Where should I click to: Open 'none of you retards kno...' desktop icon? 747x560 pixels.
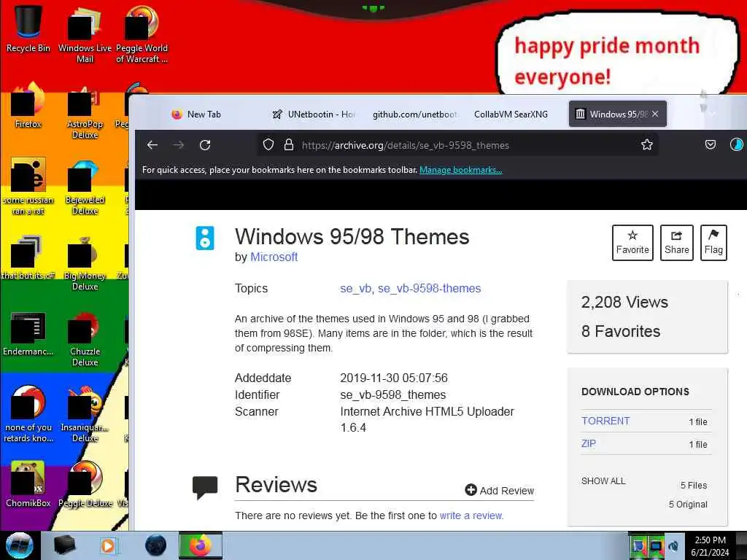click(28, 414)
